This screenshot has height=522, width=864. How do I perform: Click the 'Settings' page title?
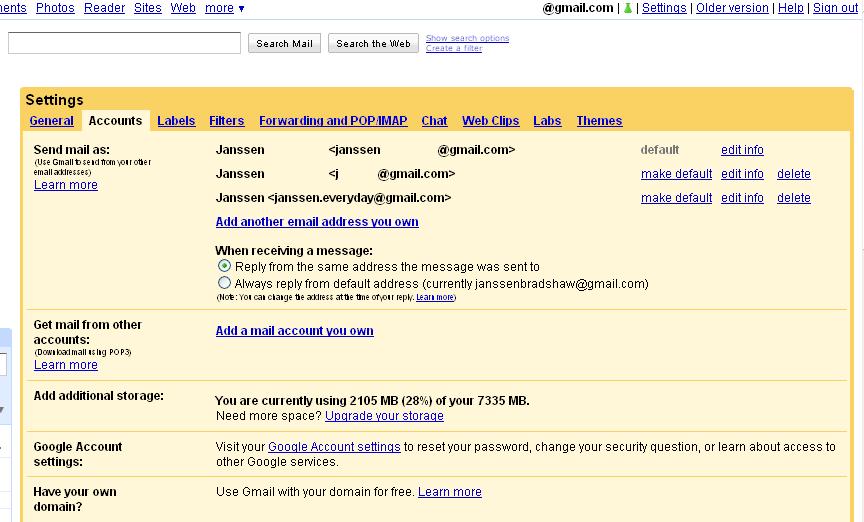pyautogui.click(x=55, y=100)
